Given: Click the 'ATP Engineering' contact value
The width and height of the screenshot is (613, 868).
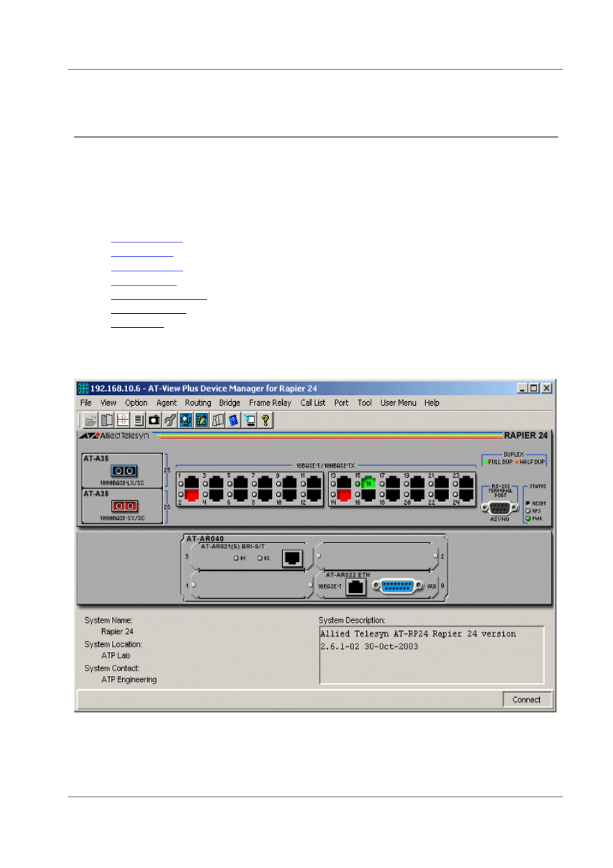Looking at the screenshot, I should [129, 680].
